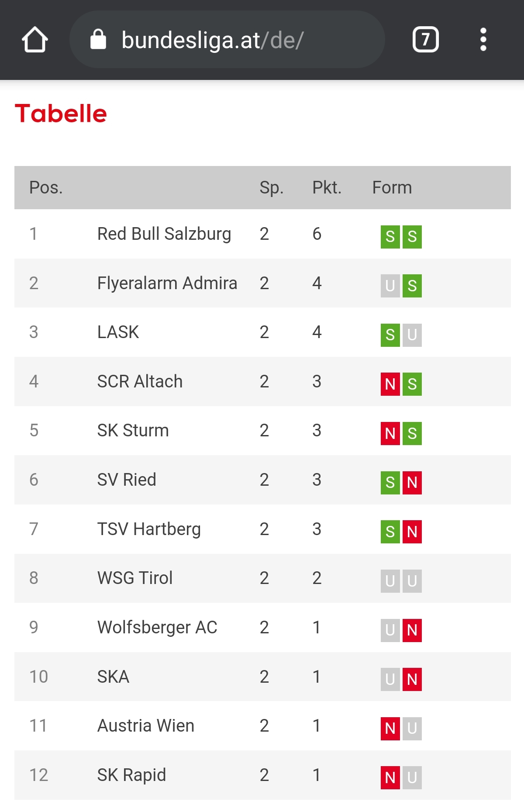Open the tab switcher showing 7 tabs
The height and width of the screenshot is (812, 524).
coord(426,40)
